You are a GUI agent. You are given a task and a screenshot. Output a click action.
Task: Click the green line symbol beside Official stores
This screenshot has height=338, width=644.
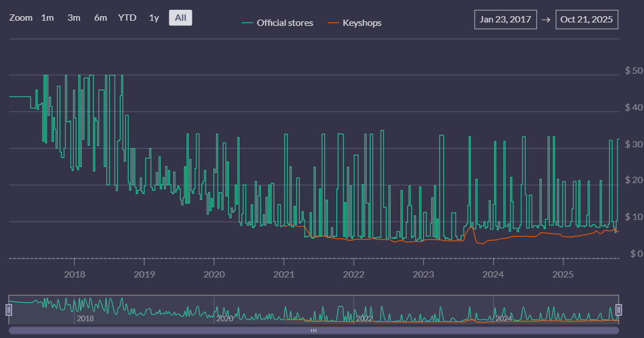pyautogui.click(x=248, y=23)
